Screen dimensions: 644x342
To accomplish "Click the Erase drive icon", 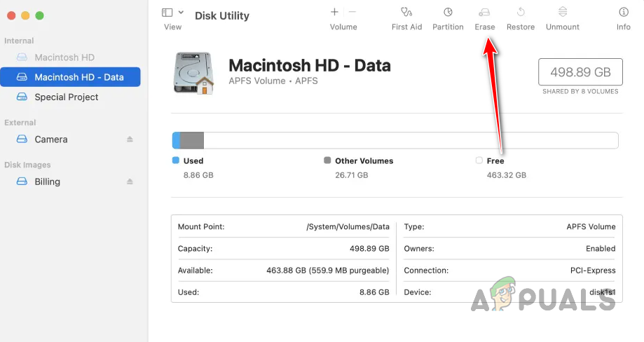I will (x=485, y=12).
